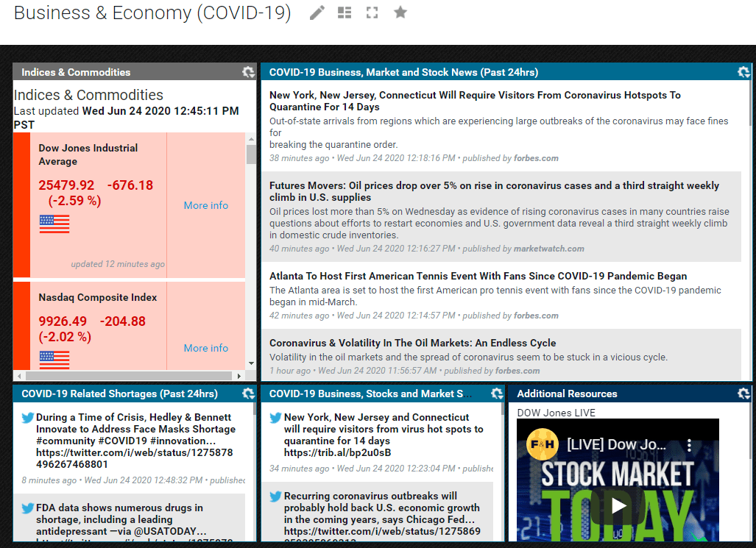Open gear settings on Indices & Commodities panel

tap(248, 72)
